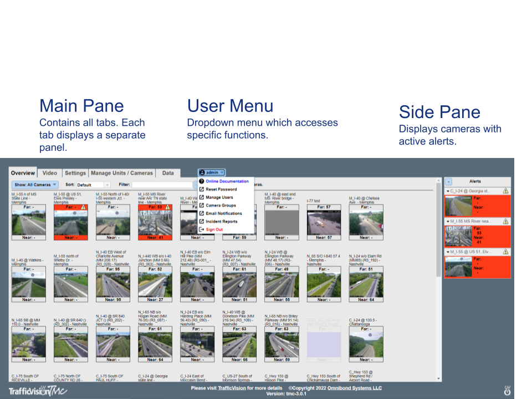Click the Omnibond emblem icon in footer corner

[507, 391]
